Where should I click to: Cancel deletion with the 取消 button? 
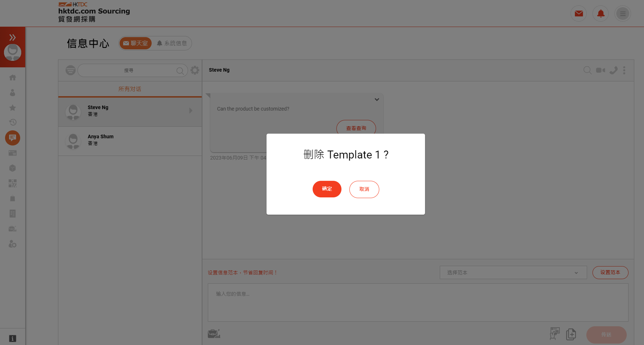click(x=364, y=189)
